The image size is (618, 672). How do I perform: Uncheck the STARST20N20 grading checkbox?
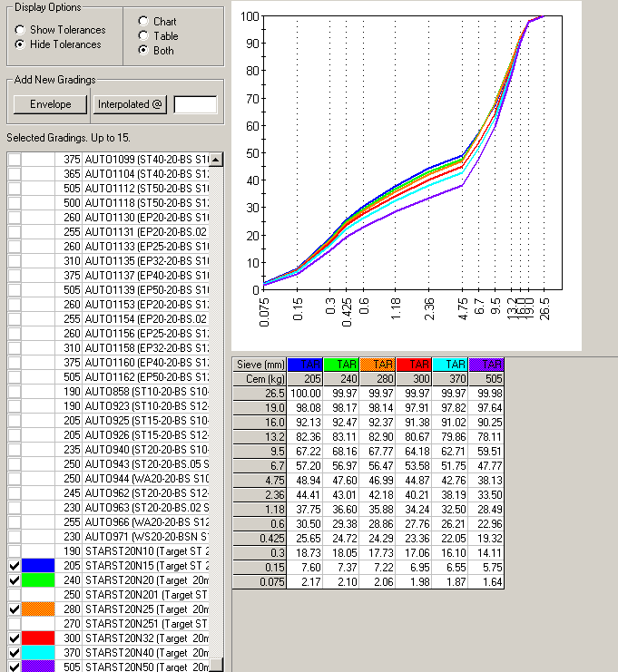pos(15,580)
